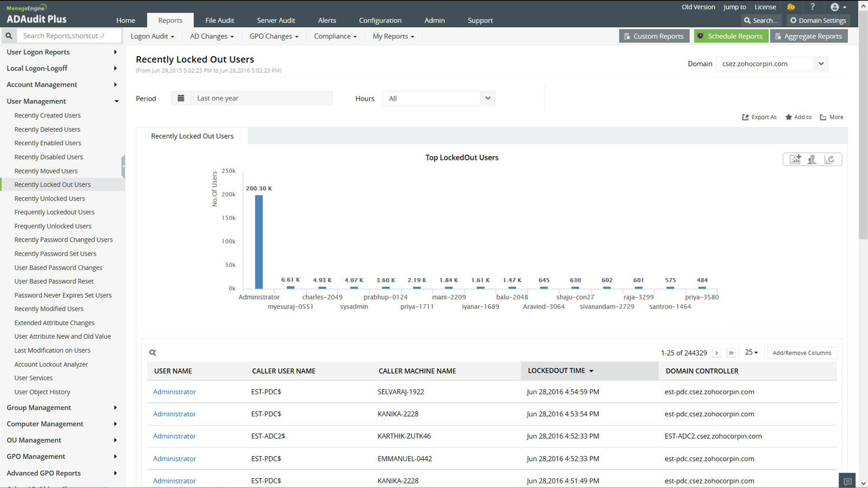The height and width of the screenshot is (488, 868).
Task: Click the yellow notification bell icon
Action: (790, 7)
